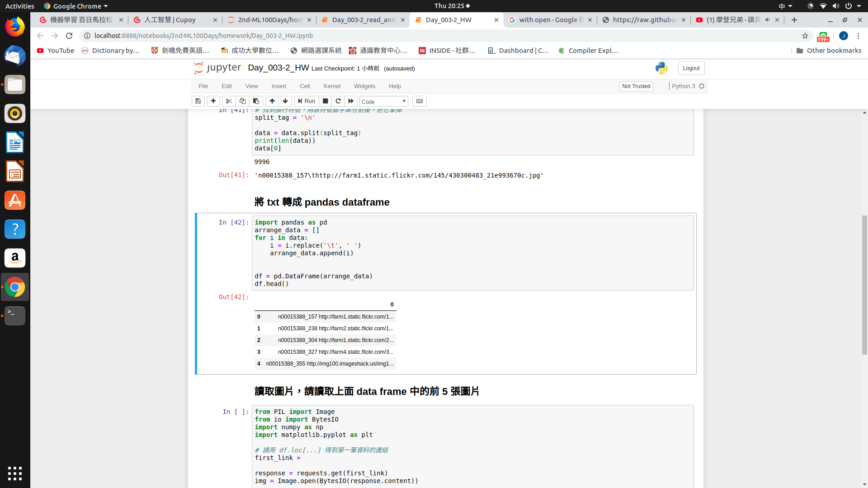Click the Python logo icon

661,68
